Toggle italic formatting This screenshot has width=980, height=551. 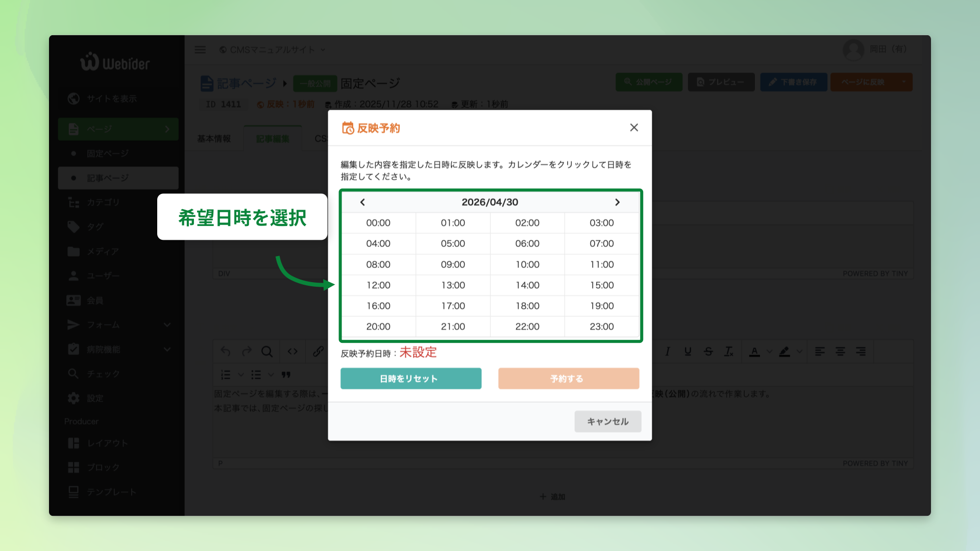(668, 352)
